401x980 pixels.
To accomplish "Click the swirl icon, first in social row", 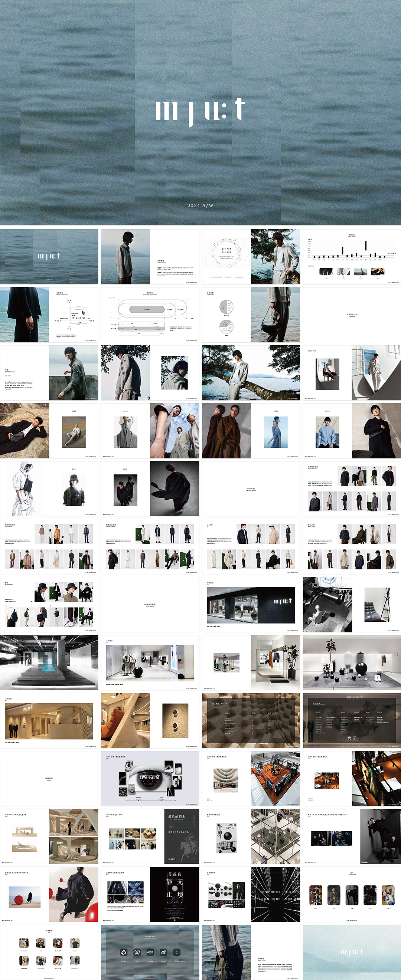I will pos(123,952).
